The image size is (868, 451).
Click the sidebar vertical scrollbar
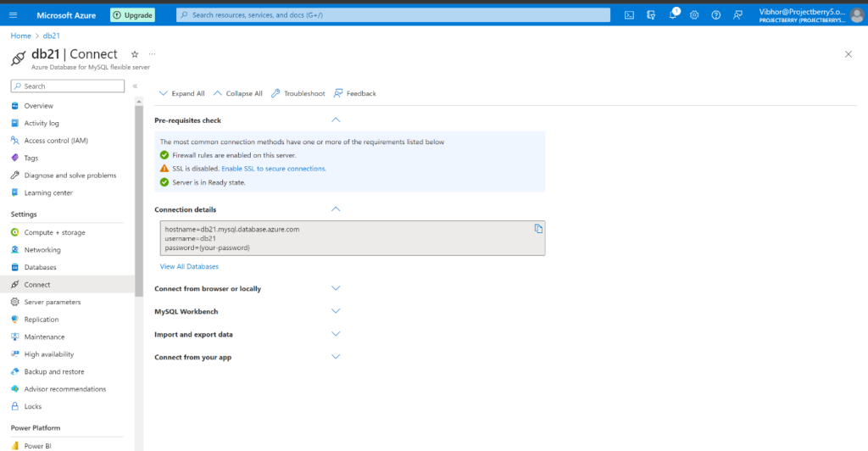(139, 199)
